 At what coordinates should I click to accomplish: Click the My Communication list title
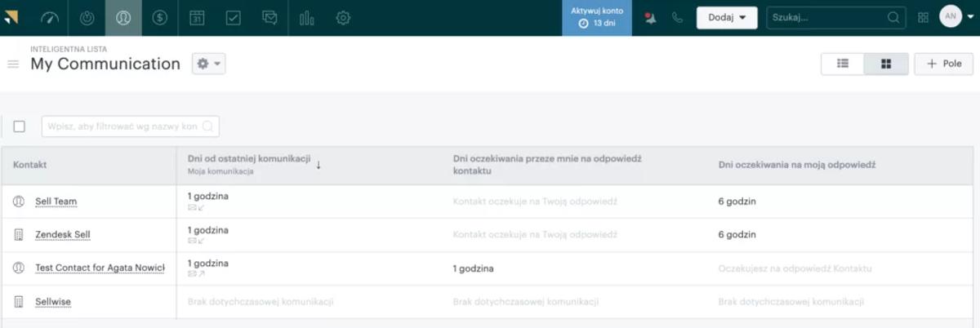click(105, 64)
